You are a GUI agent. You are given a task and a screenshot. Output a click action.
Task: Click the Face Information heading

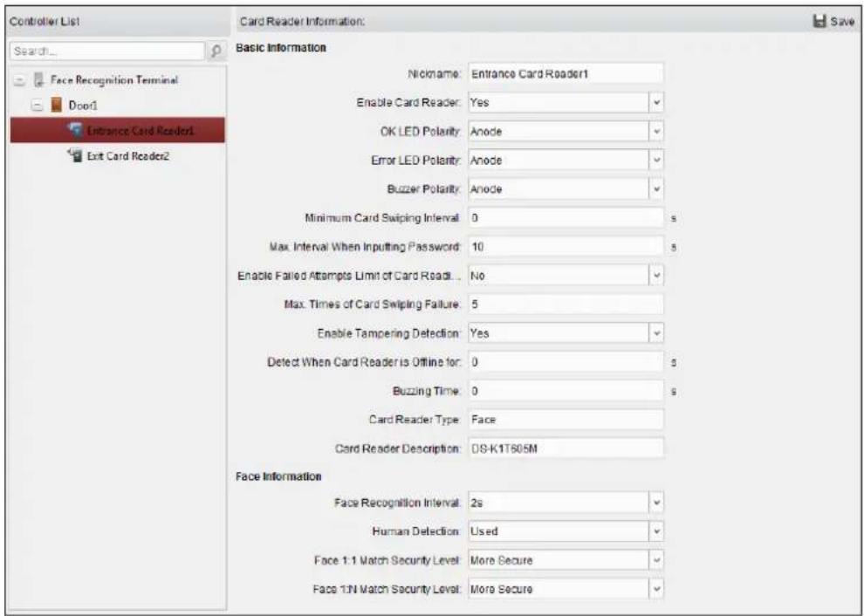point(278,476)
